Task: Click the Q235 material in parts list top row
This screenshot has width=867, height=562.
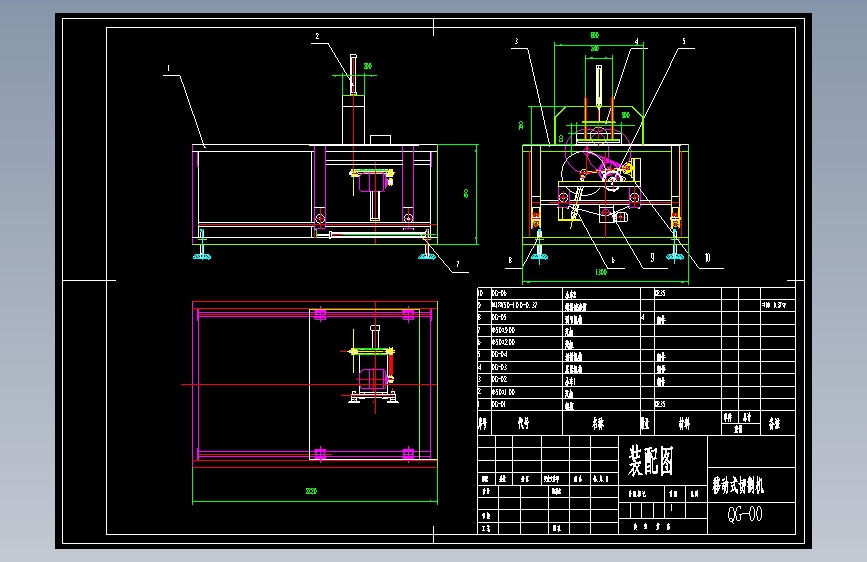Action: click(x=660, y=293)
